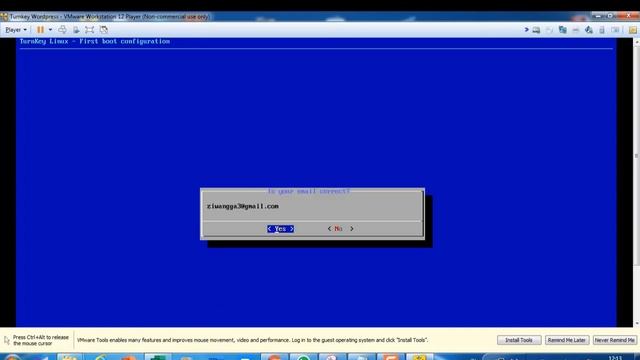640x360 pixels.
Task: Click the USB device icon in toolbar
Action: coord(602,30)
